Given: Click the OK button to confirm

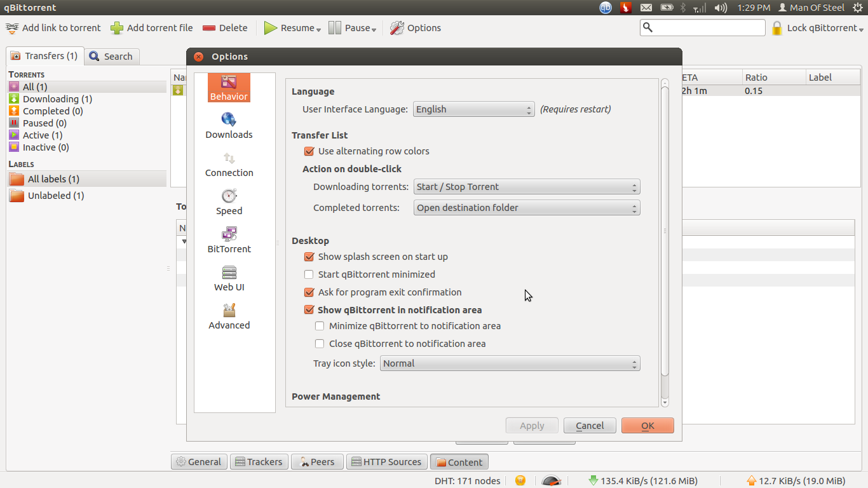Looking at the screenshot, I should pos(648,425).
